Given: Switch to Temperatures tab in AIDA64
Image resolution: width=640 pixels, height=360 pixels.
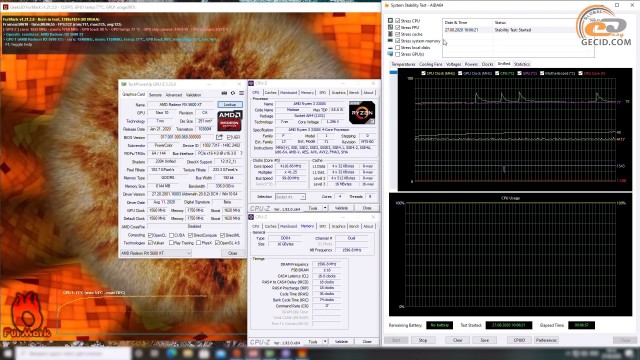Looking at the screenshot, I should point(403,64).
